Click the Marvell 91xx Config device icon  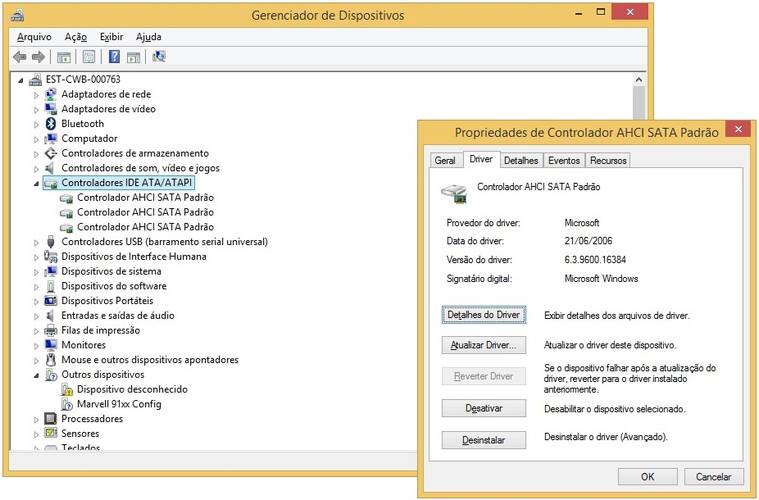[67, 404]
